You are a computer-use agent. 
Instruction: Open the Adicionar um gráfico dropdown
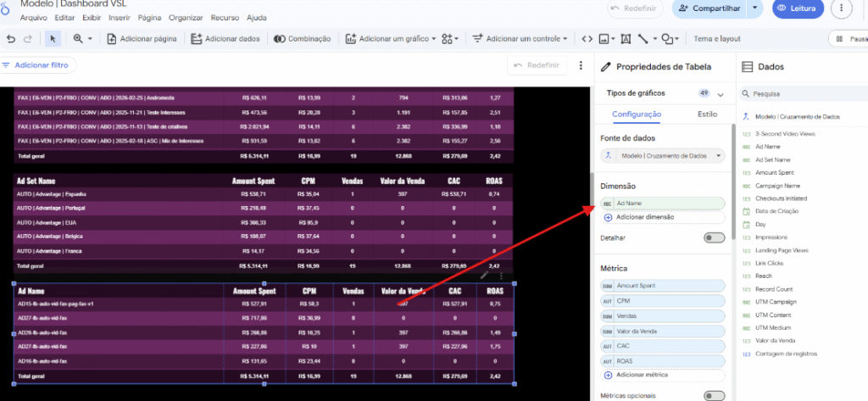[391, 38]
